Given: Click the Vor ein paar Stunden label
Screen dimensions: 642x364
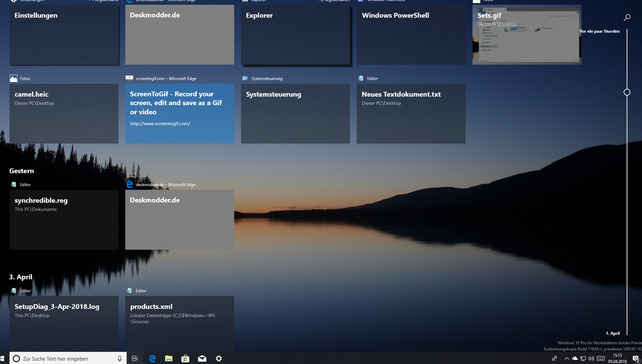Looking at the screenshot, I should point(599,31).
